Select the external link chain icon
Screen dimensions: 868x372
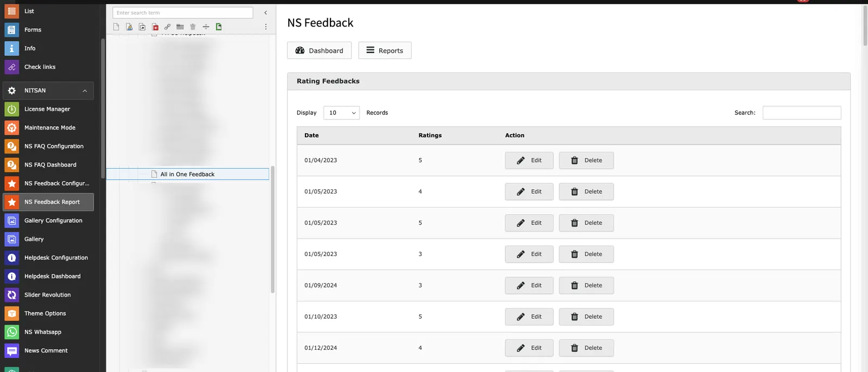click(167, 27)
